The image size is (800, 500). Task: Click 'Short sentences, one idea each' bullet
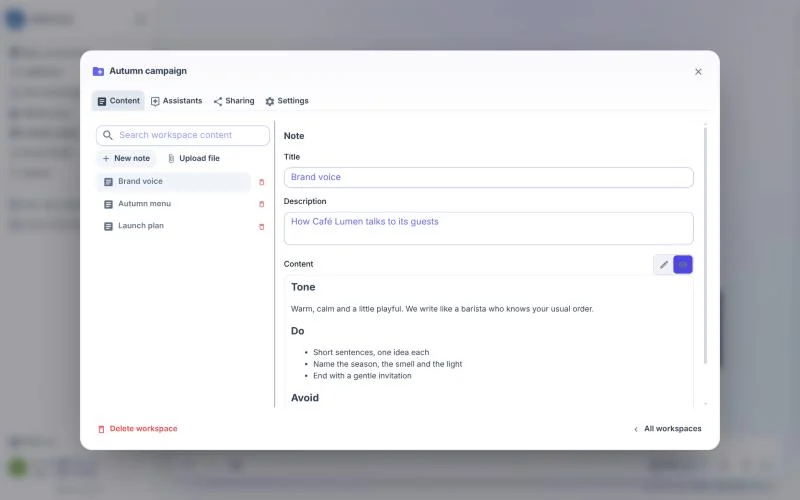[371, 353]
